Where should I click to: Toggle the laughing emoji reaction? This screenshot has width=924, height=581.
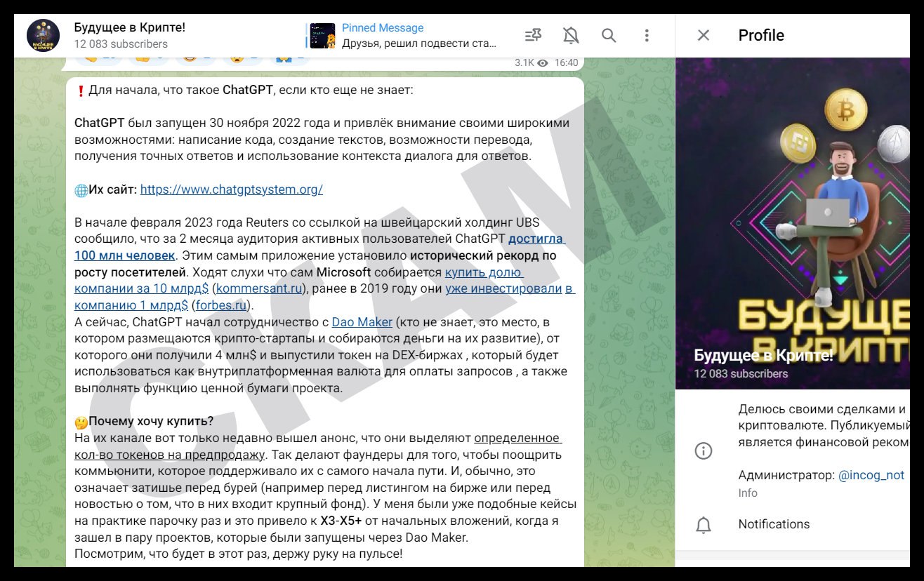(x=190, y=59)
